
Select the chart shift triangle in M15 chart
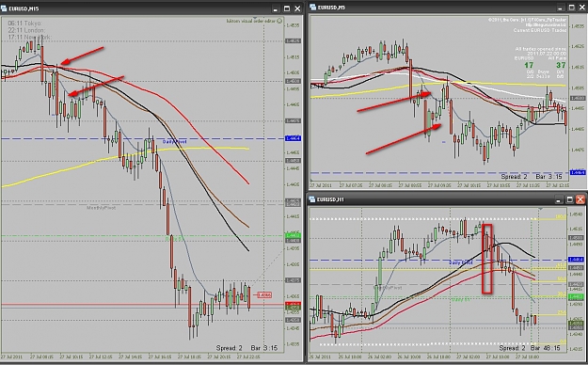[x=255, y=18]
